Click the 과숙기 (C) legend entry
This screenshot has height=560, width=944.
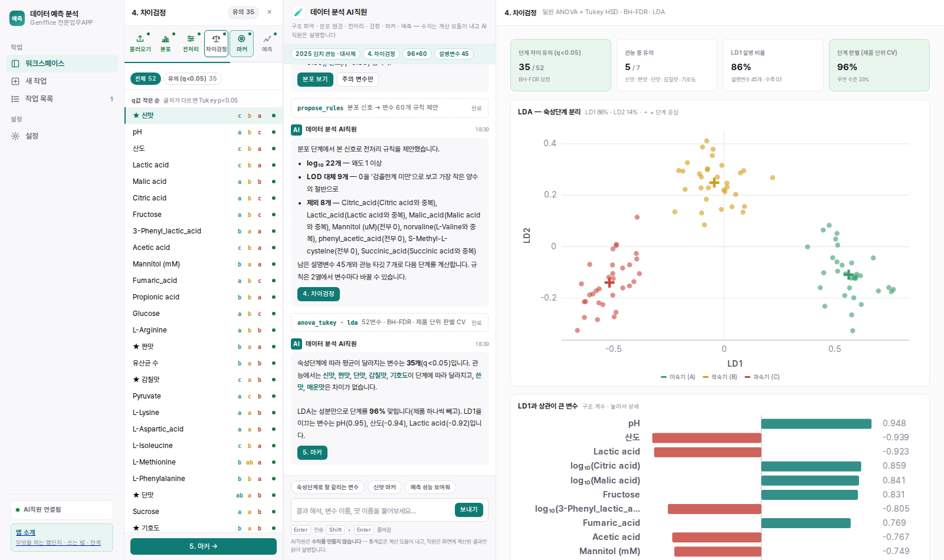click(762, 377)
